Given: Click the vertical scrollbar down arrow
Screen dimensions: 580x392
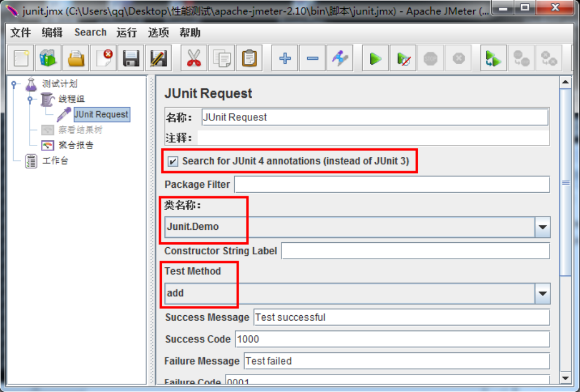Looking at the screenshot, I should coord(565,378).
